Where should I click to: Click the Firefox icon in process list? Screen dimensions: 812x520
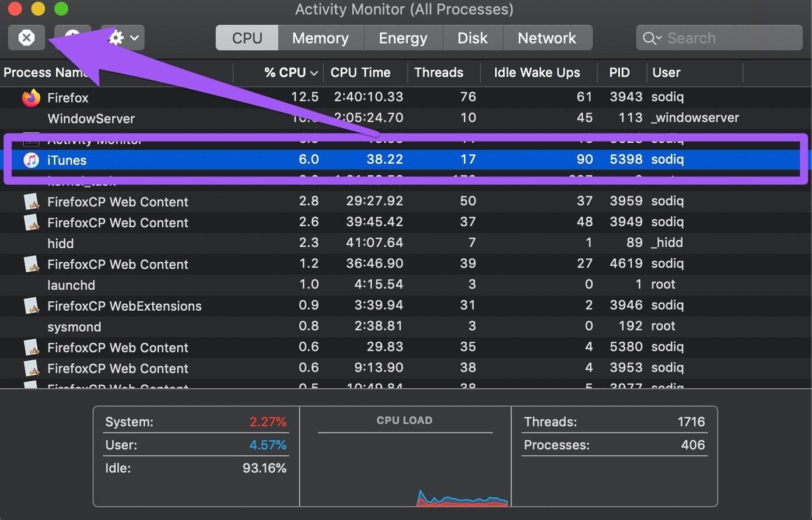point(31,97)
